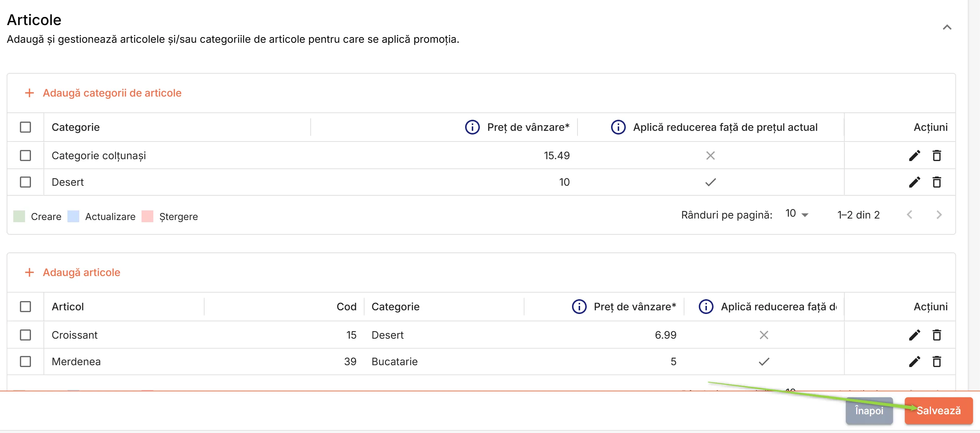Sort by Articol column header
980x433 pixels.
point(68,307)
